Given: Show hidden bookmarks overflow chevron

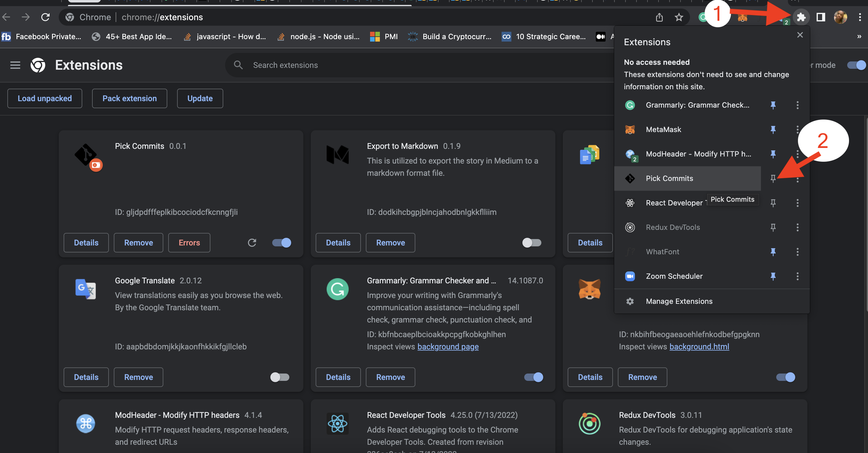Looking at the screenshot, I should pyautogui.click(x=859, y=36).
